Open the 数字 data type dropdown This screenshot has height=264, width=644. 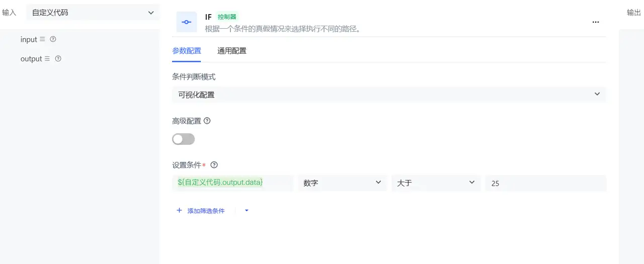click(x=343, y=183)
